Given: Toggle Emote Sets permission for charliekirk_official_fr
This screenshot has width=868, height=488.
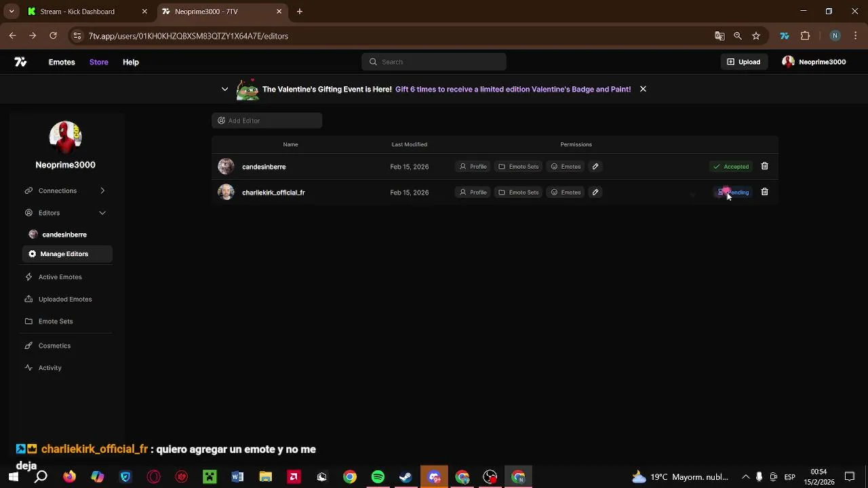Looking at the screenshot, I should click(x=518, y=192).
